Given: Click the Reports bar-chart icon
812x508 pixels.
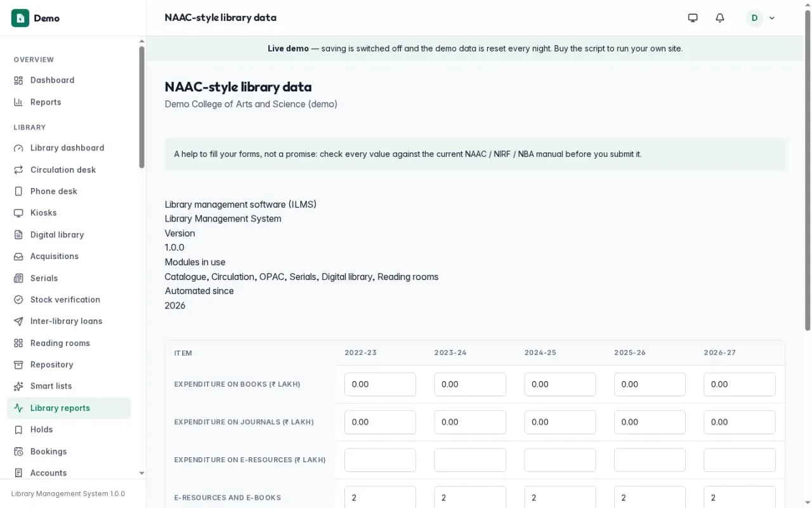Looking at the screenshot, I should [x=18, y=102].
